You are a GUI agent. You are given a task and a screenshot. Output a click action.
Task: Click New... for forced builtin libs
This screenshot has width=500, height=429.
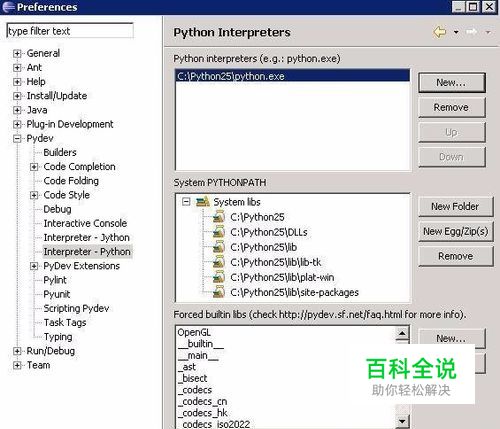452,338
